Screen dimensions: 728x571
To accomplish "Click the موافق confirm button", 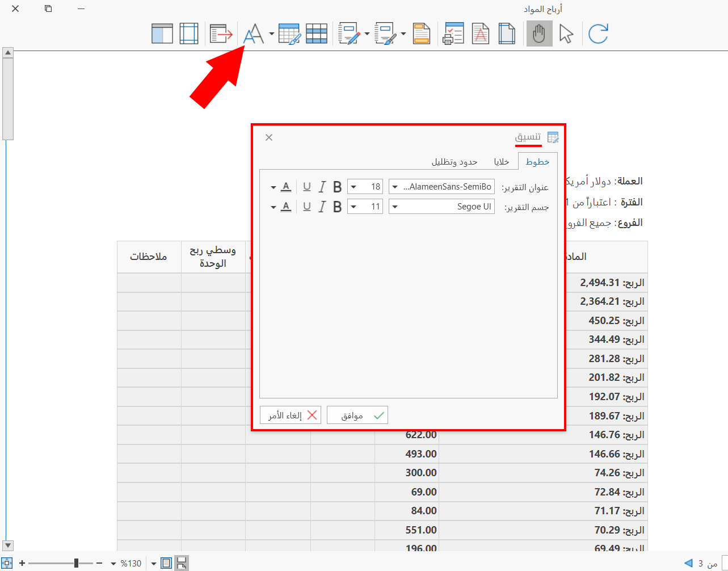I will 357,415.
